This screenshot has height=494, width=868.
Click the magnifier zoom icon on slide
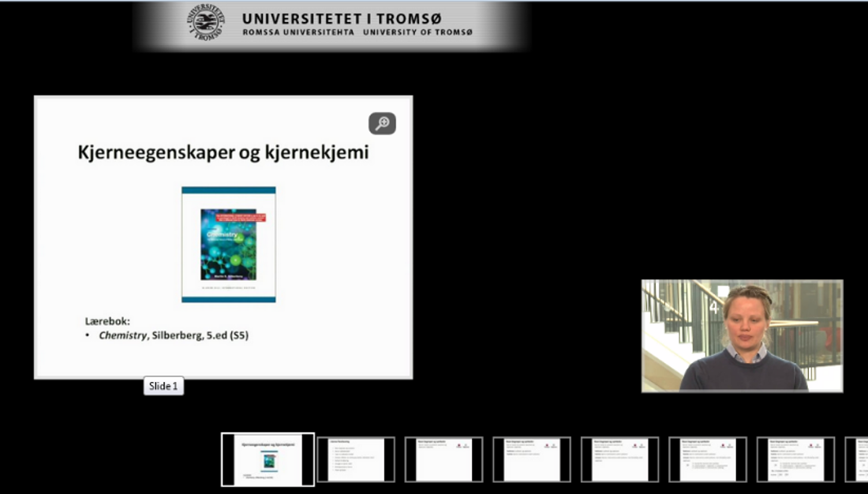pyautogui.click(x=382, y=123)
